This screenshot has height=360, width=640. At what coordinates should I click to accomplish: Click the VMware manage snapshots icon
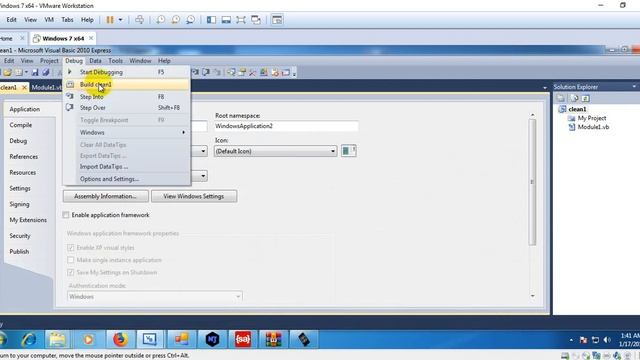(x=190, y=20)
